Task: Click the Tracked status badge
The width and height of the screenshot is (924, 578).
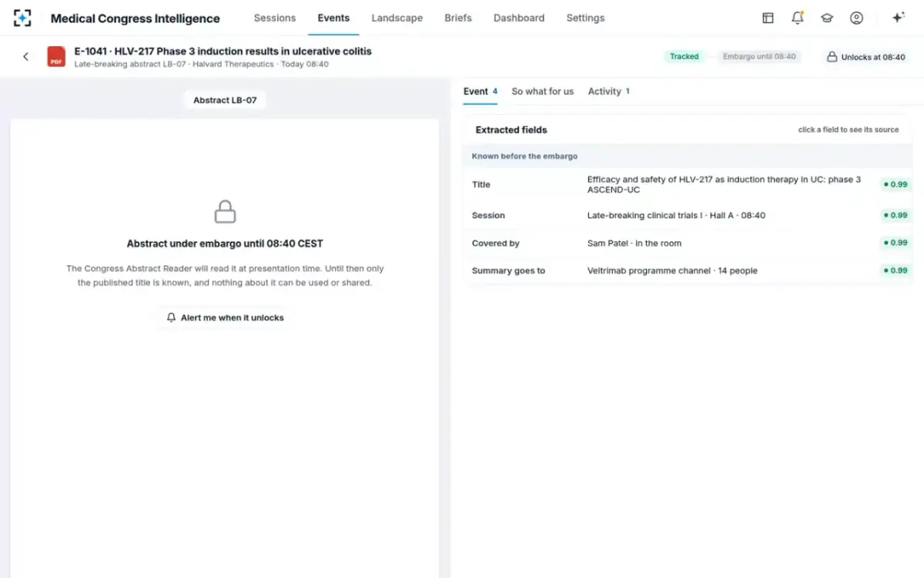Action: [x=684, y=56]
